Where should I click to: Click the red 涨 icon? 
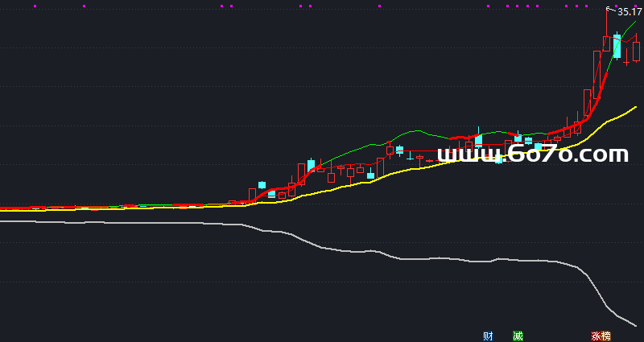(596, 336)
